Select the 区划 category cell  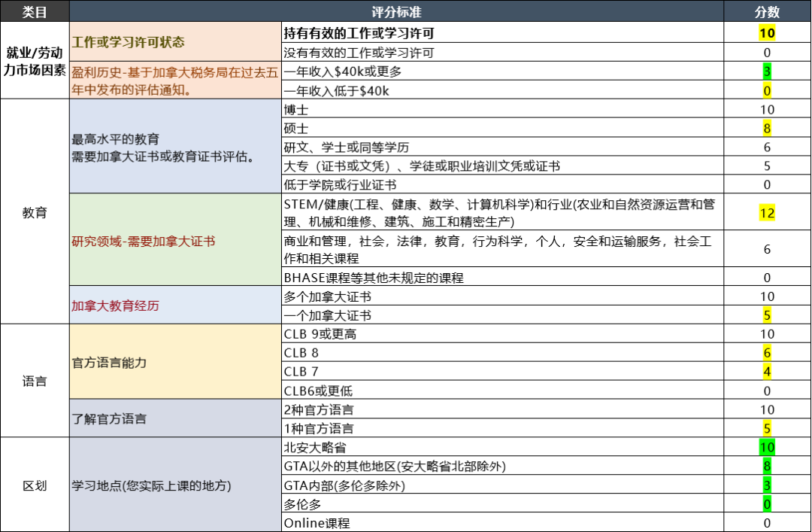click(x=35, y=485)
